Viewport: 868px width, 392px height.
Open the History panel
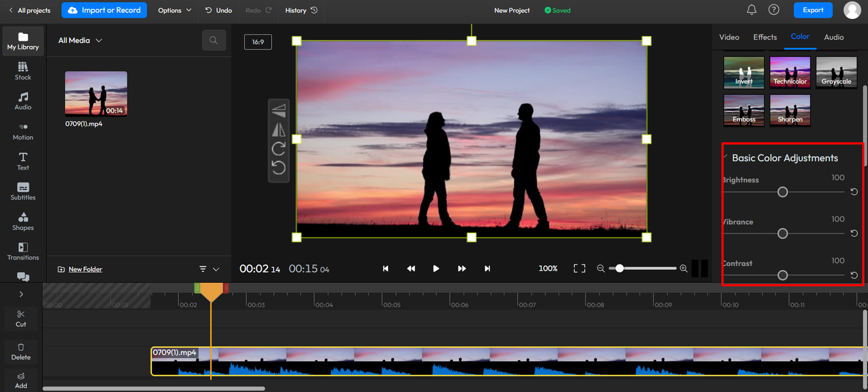coord(301,10)
